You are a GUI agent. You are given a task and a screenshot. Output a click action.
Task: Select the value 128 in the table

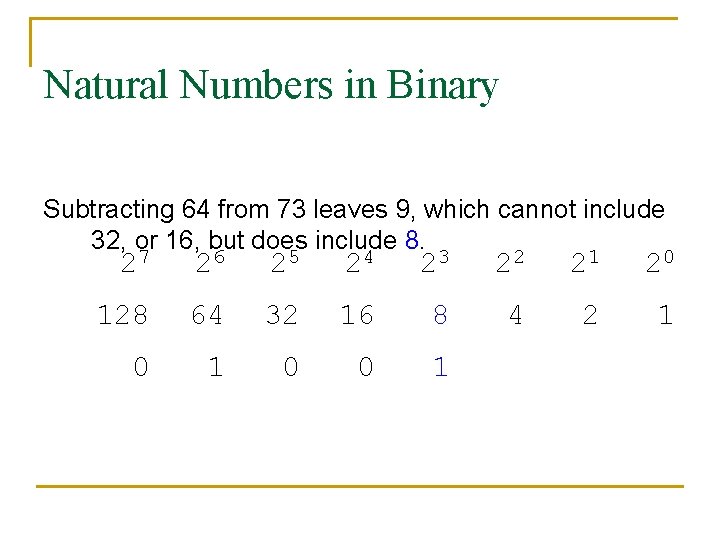coord(122,316)
